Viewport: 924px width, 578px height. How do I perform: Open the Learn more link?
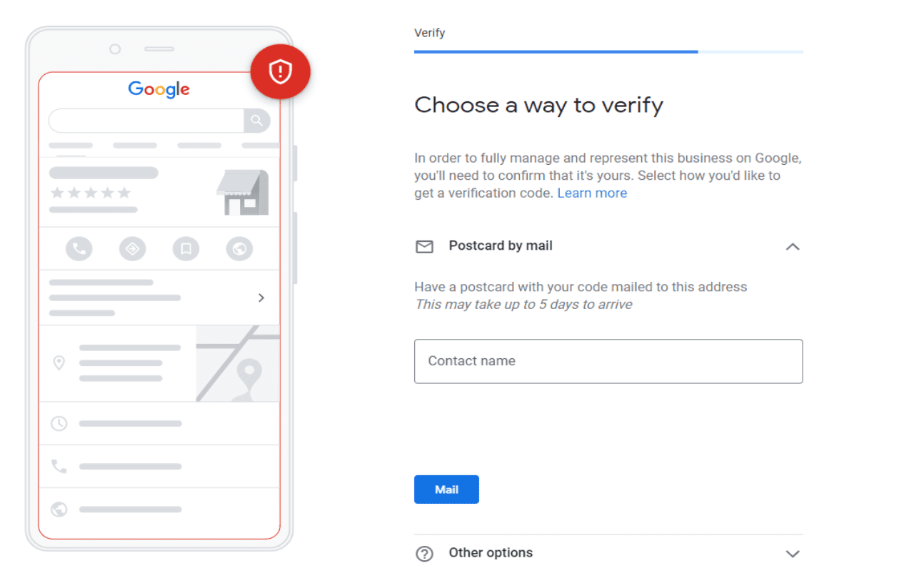[592, 193]
